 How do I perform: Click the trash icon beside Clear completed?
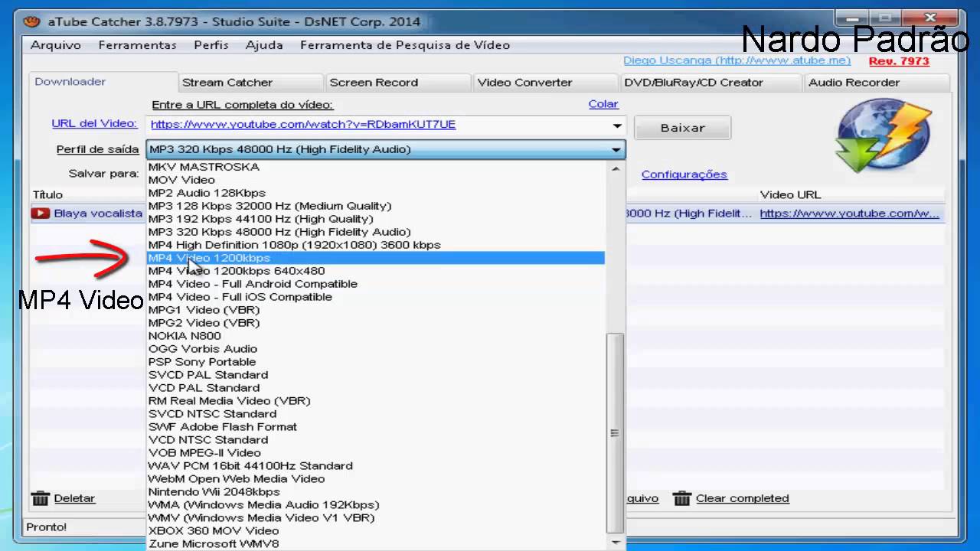[681, 498]
